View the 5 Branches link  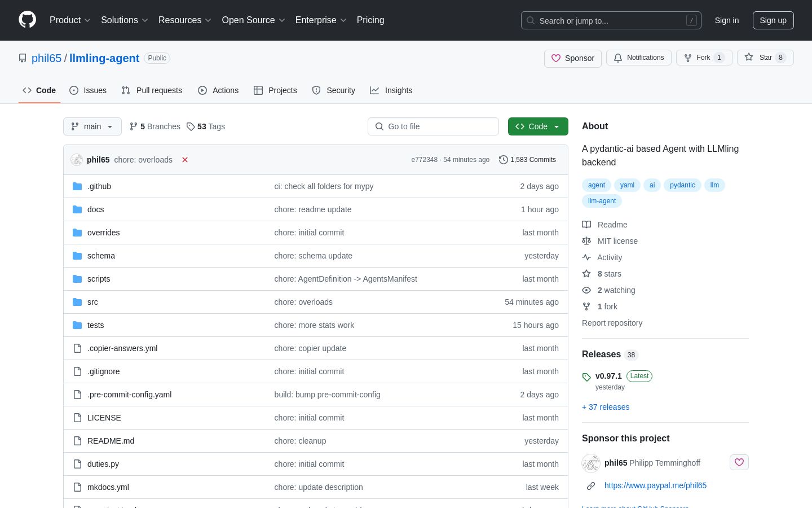tap(155, 126)
